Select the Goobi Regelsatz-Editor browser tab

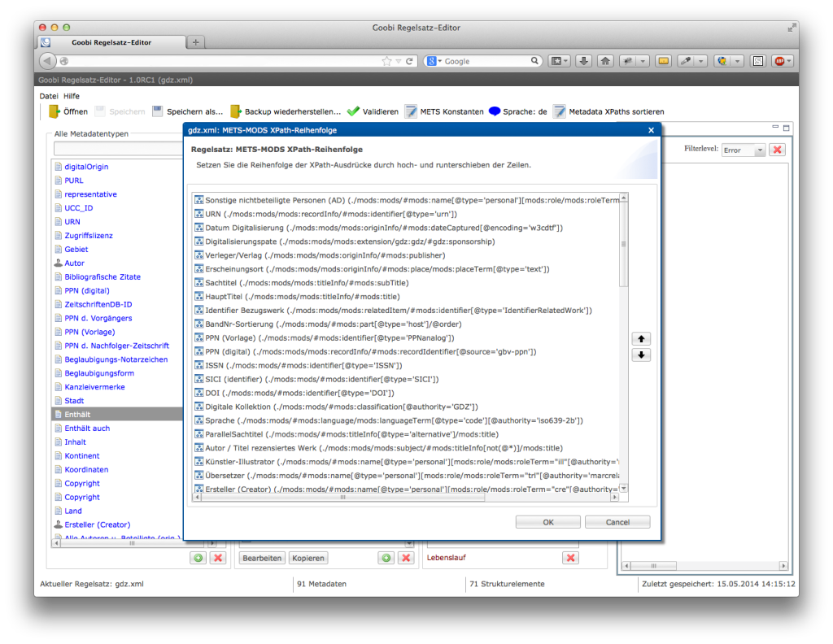pos(112,42)
